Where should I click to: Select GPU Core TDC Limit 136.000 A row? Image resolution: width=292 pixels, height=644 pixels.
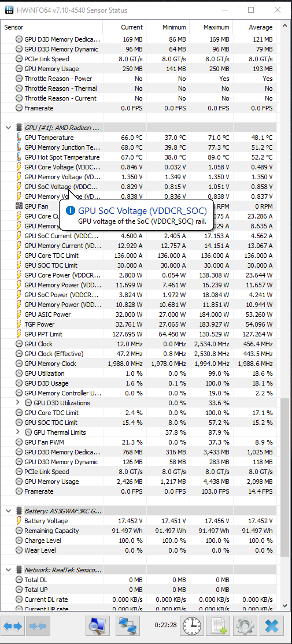[x=138, y=256]
